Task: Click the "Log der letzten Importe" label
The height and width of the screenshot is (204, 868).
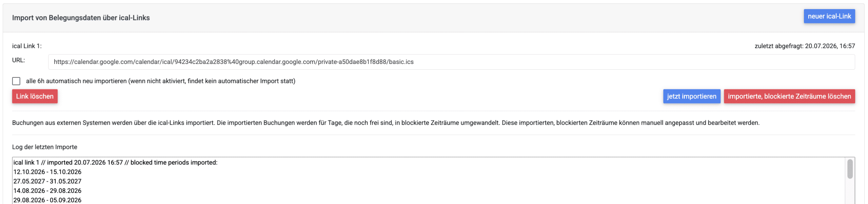Action: (x=45, y=147)
